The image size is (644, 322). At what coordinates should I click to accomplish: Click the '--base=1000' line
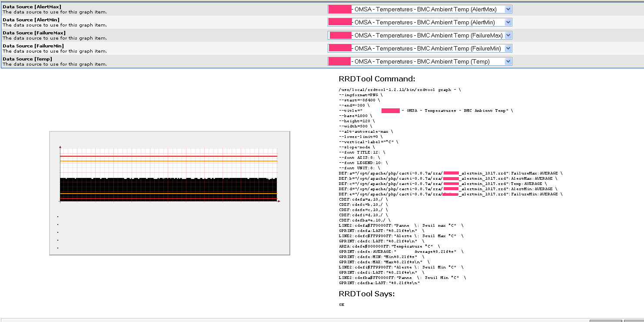click(355, 116)
